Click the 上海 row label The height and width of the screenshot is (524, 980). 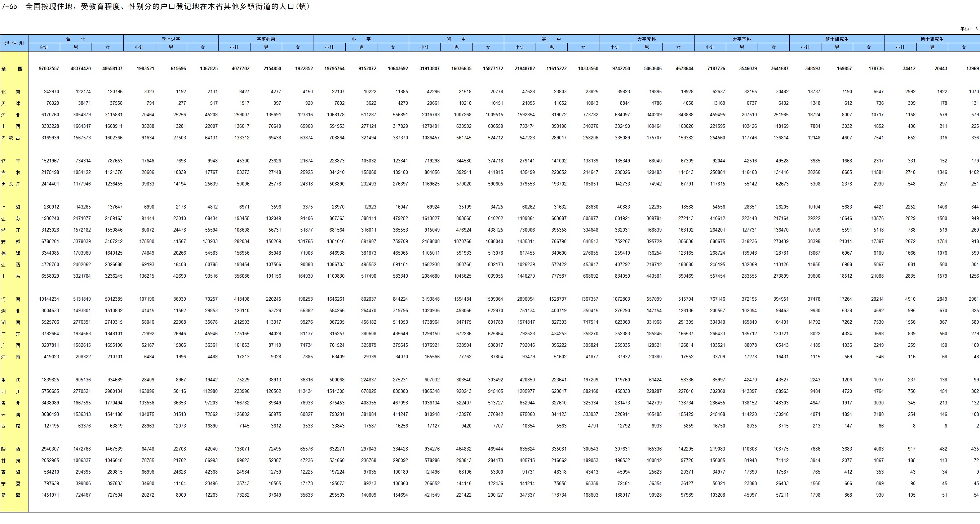[x=11, y=207]
